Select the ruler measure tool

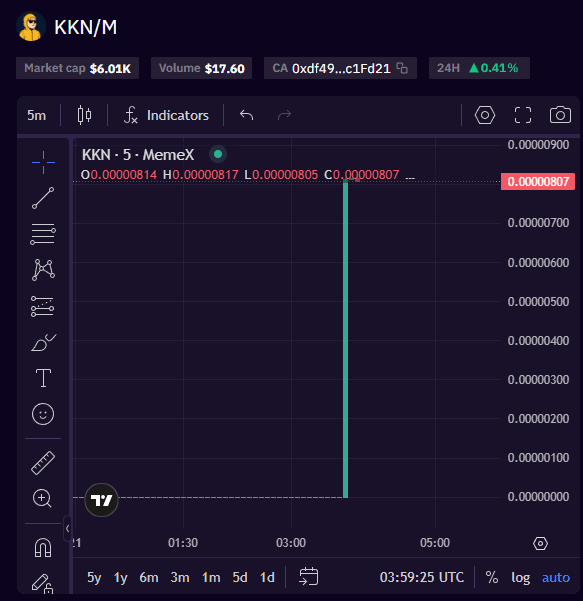point(43,463)
